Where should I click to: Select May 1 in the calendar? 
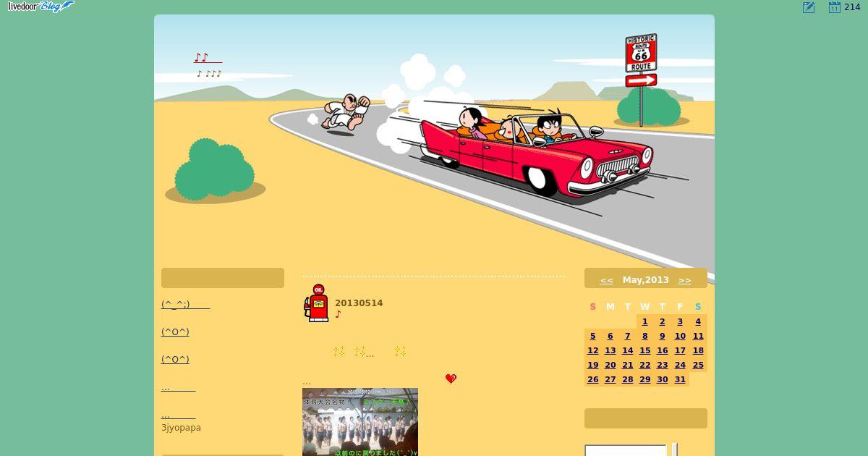click(645, 321)
